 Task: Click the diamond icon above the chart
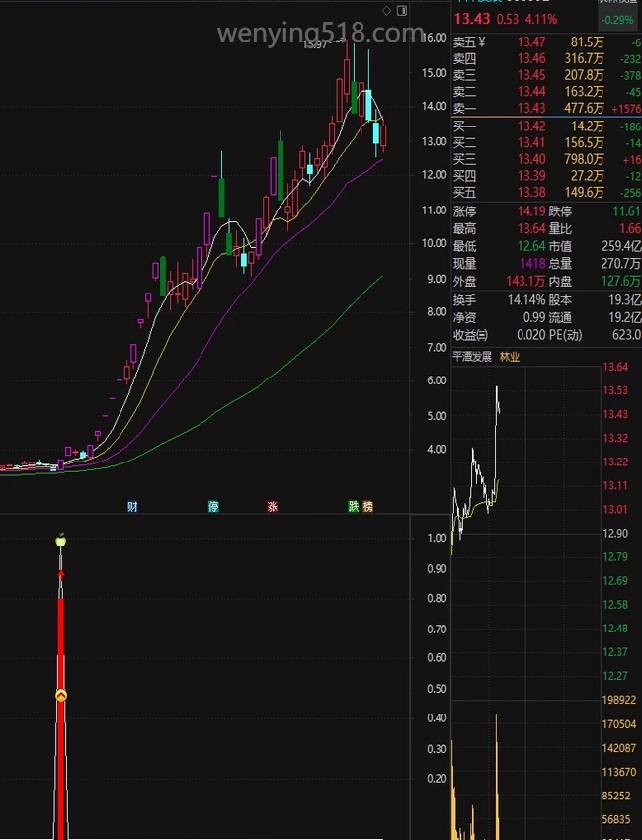pos(386,10)
